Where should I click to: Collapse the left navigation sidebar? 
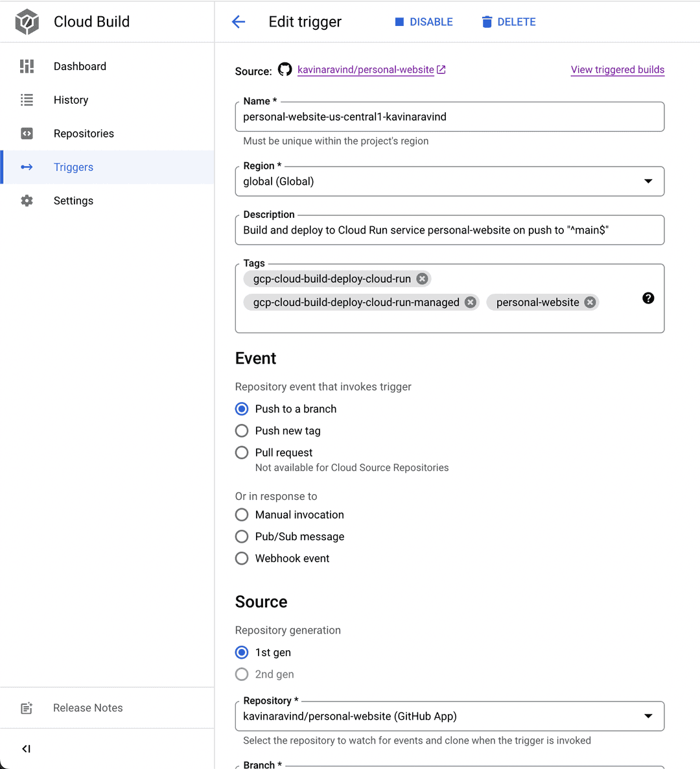pyautogui.click(x=27, y=749)
